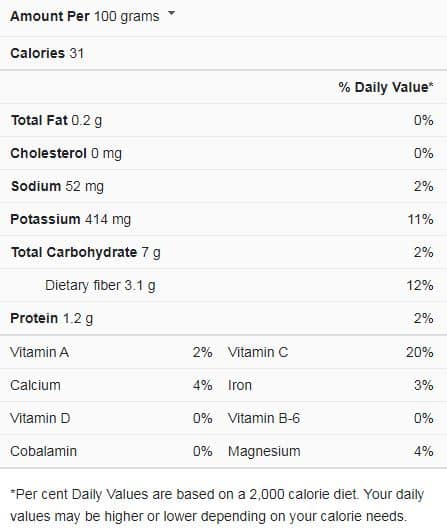Click the Calories 31 row

pos(224,53)
